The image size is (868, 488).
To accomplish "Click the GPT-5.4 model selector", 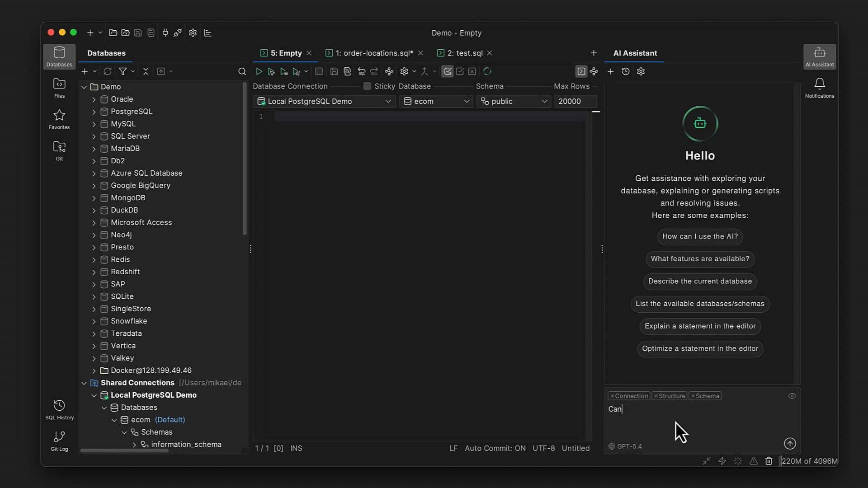I will [x=625, y=446].
